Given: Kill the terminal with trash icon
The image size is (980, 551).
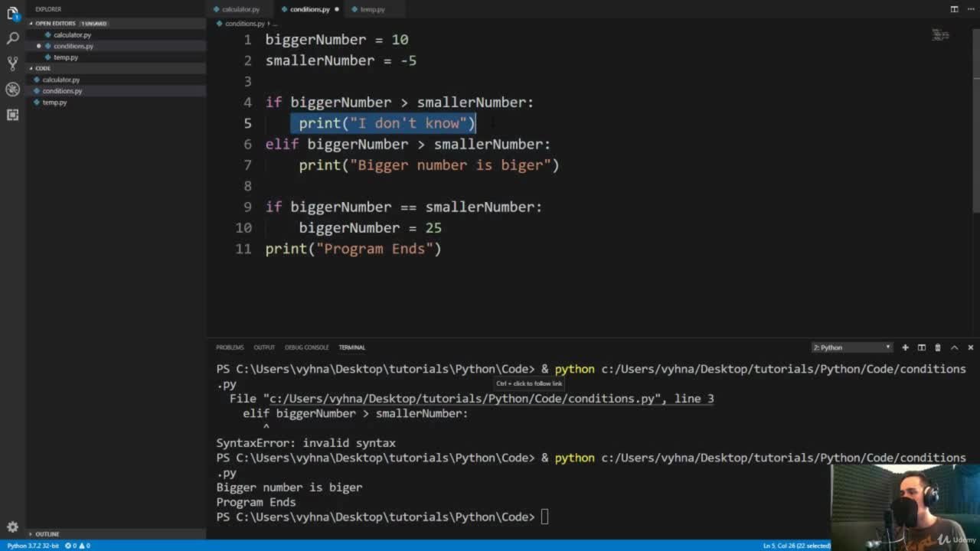Looking at the screenshot, I should pos(938,347).
